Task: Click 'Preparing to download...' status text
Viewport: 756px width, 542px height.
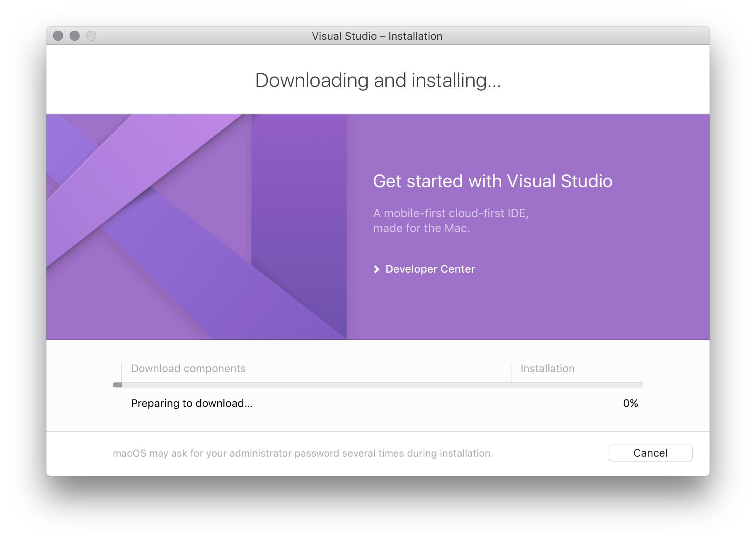Action: pos(191,403)
